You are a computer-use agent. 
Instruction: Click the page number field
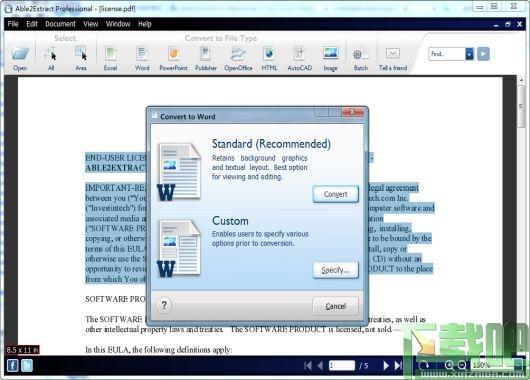(x=342, y=365)
